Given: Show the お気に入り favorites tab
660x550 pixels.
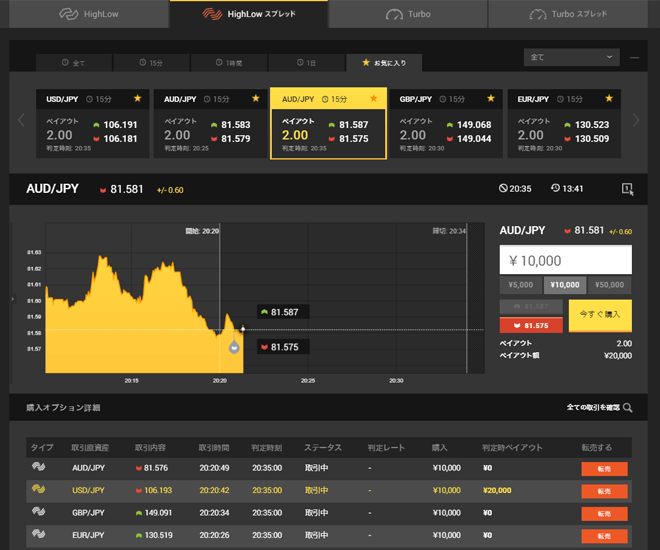Looking at the screenshot, I should click(x=384, y=63).
